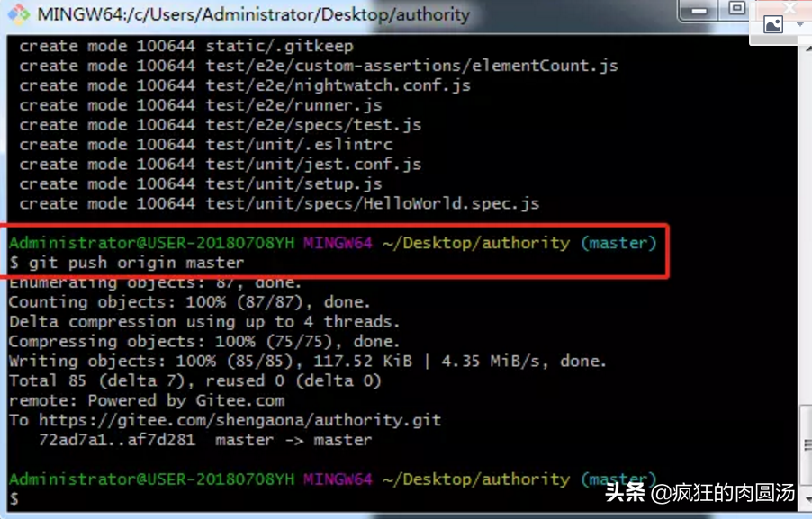
Task: Minimize the MINGW64 terminal window
Action: (x=699, y=11)
